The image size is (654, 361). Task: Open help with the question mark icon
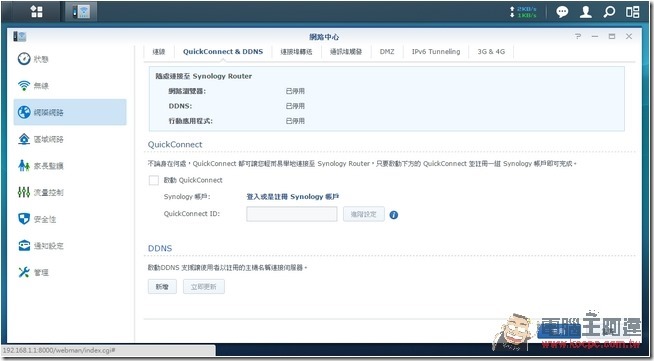(x=578, y=36)
